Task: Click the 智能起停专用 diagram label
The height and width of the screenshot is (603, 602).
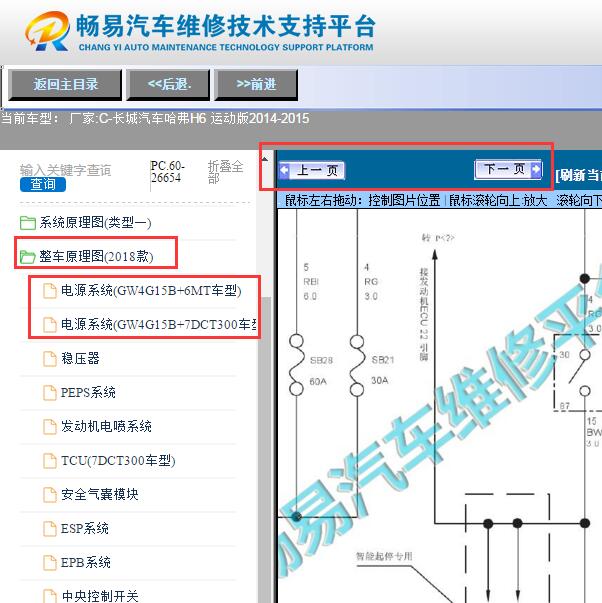Action: click(x=384, y=556)
